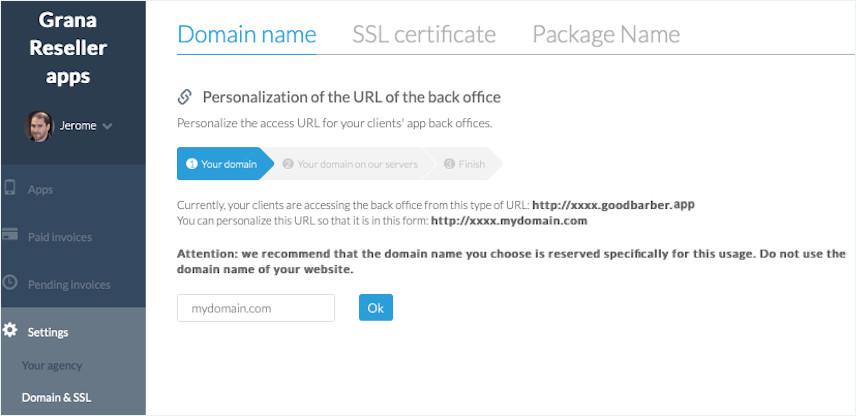The height and width of the screenshot is (416, 856).
Task: Open Apps in the sidebar
Action: (40, 189)
